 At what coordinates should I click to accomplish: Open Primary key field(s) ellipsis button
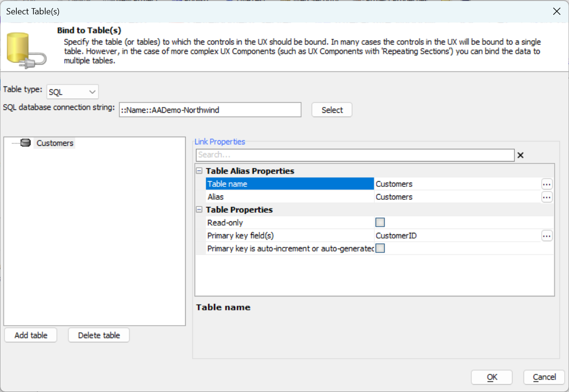[x=547, y=236]
